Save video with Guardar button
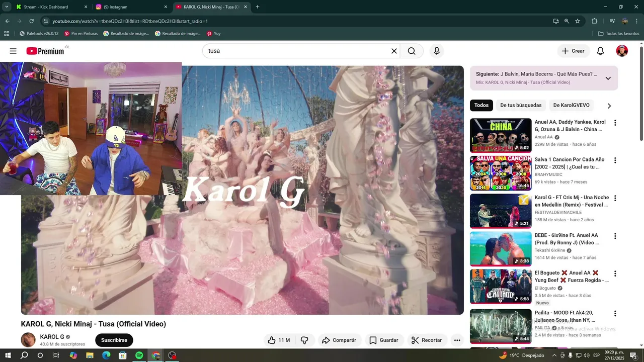The image size is (644, 362). pyautogui.click(x=384, y=340)
